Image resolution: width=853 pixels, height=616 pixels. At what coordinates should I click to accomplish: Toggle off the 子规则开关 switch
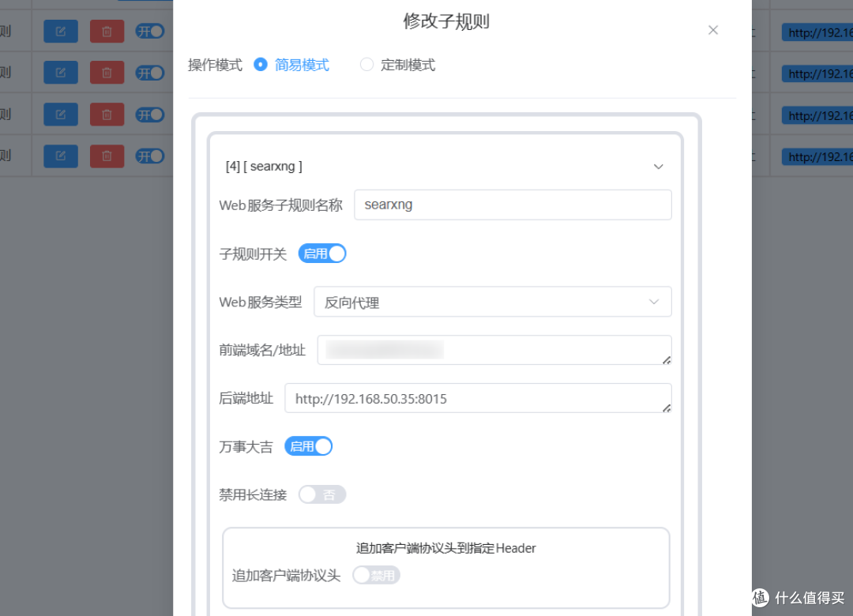(x=321, y=253)
